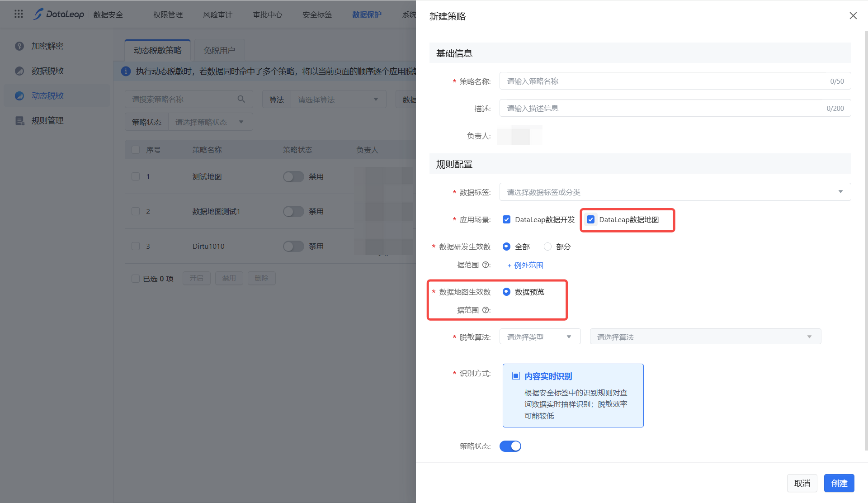Screen dimensions: 868x503
Task: Click the 加密解密 sidebar icon
Action: pos(19,46)
